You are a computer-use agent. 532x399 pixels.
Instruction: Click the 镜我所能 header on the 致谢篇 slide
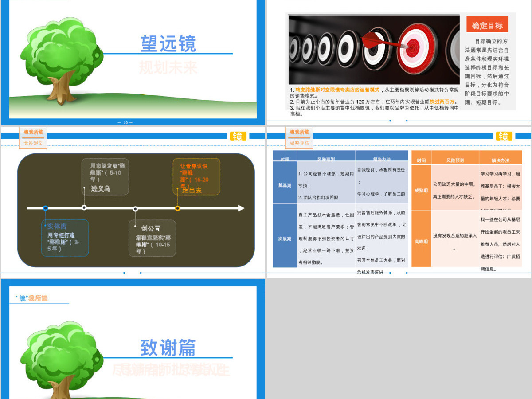(31, 298)
